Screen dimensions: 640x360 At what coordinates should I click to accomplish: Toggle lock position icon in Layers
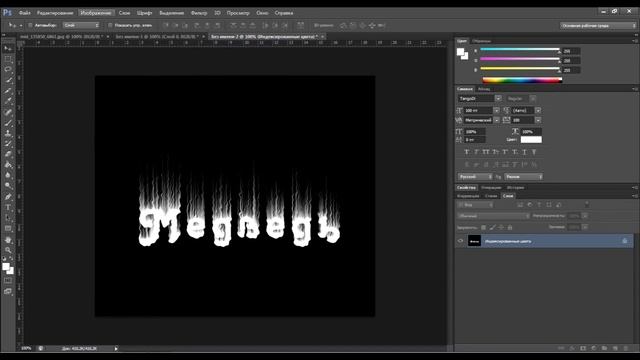(x=502, y=227)
